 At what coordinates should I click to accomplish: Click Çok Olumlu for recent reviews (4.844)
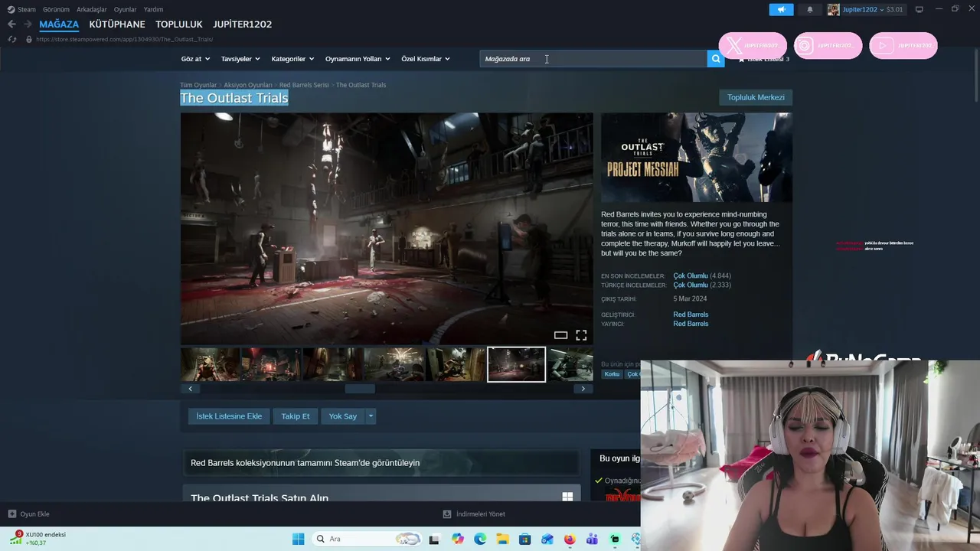click(x=691, y=275)
